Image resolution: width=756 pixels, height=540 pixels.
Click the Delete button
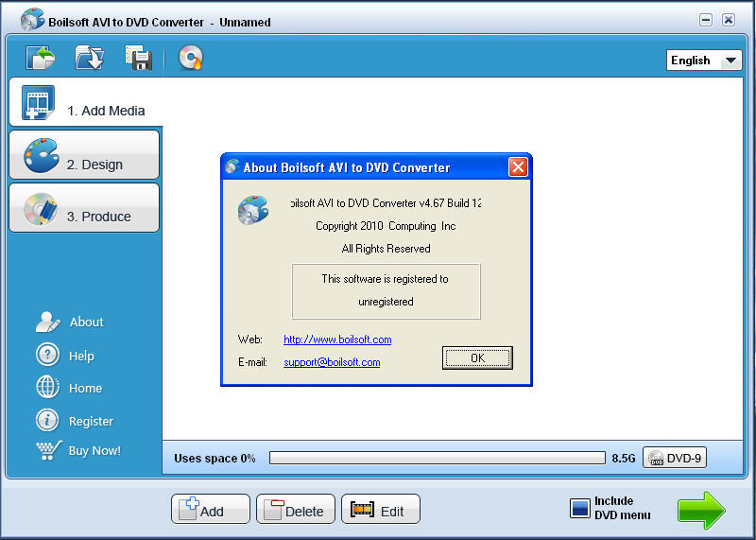tap(296, 509)
